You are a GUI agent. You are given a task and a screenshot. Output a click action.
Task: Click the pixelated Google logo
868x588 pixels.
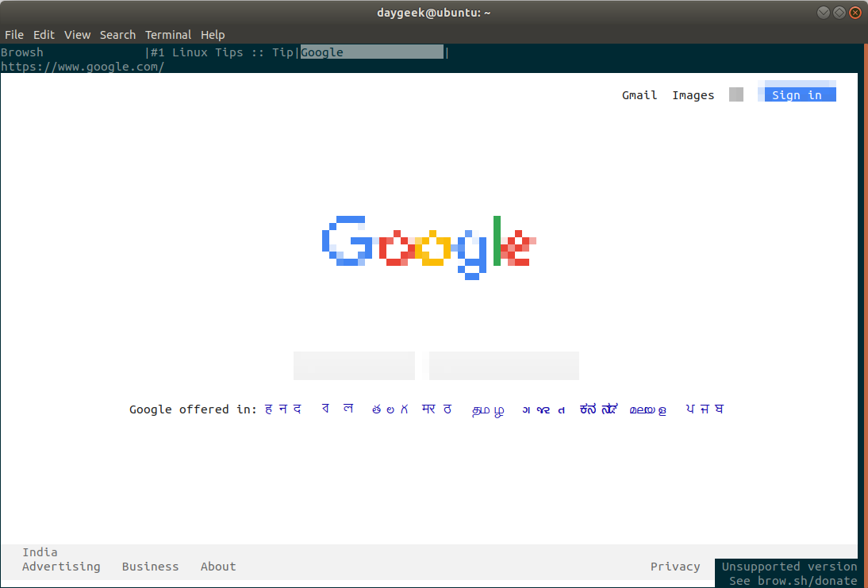(429, 248)
